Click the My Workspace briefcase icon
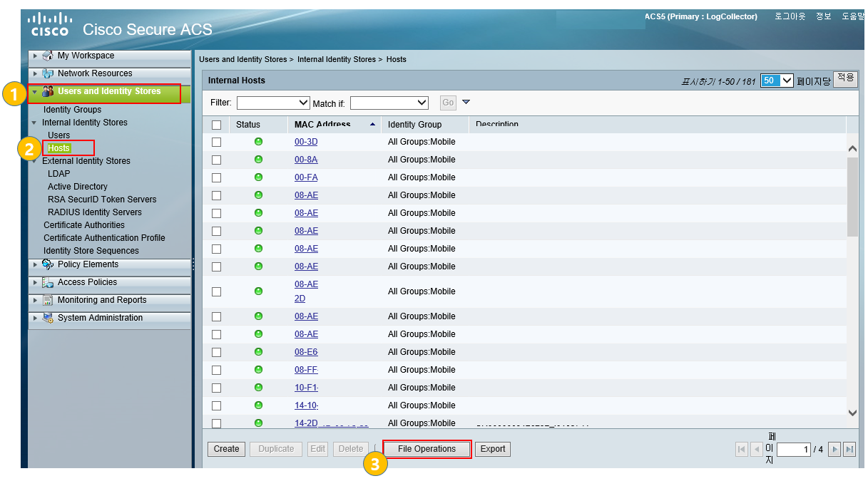 pos(48,56)
